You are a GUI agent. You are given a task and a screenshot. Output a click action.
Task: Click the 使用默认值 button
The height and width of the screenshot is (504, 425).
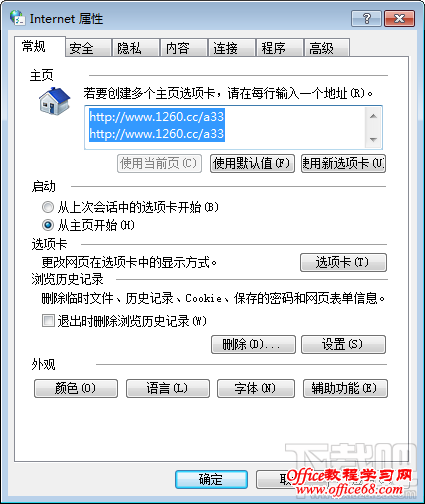[252, 163]
